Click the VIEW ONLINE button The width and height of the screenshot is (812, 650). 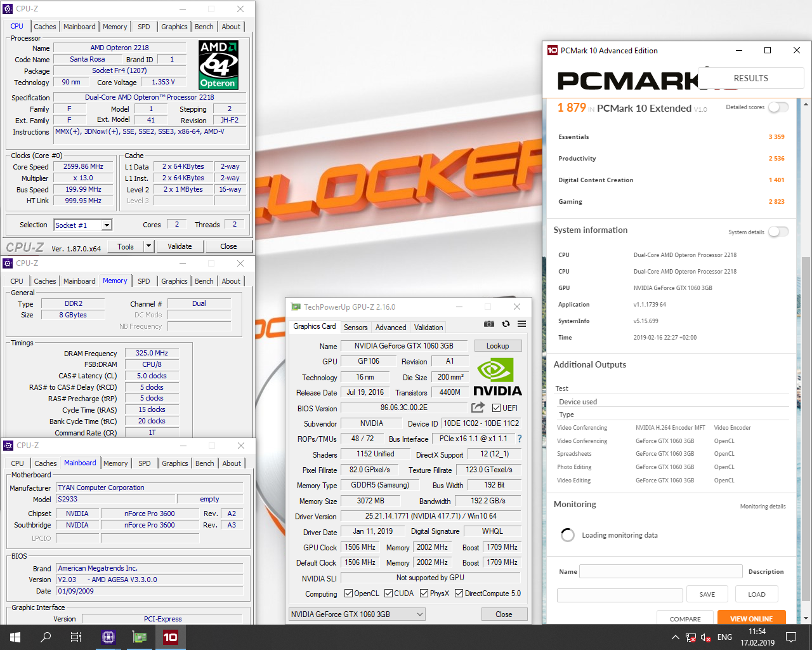(x=752, y=618)
